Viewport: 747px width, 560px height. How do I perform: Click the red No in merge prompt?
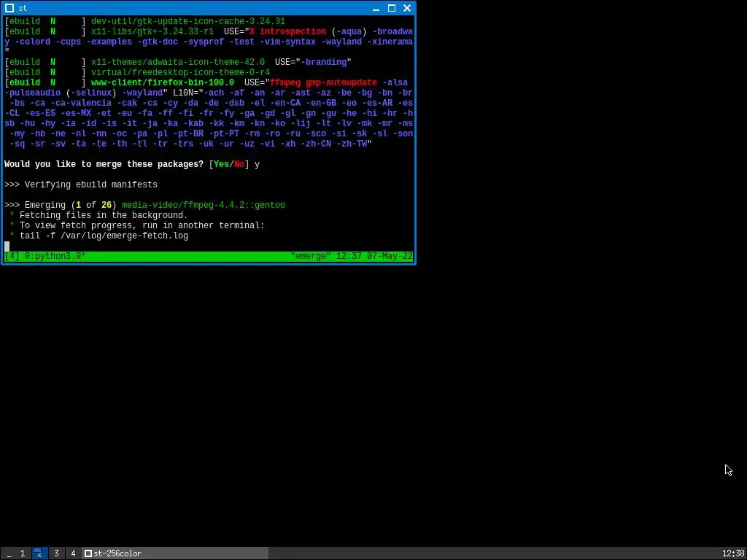[239, 164]
